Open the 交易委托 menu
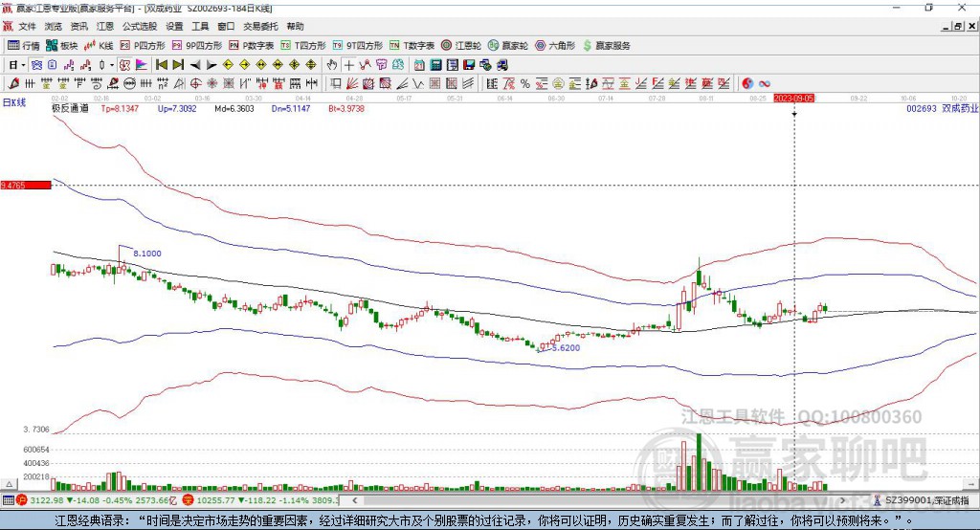Viewport: 980px width, 530px height. coord(260,26)
